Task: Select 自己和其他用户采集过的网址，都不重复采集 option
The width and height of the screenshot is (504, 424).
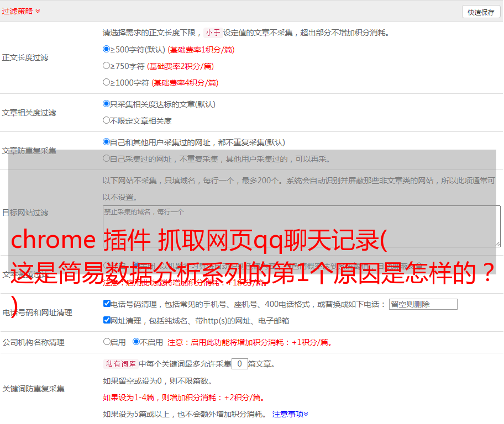Action: [x=106, y=142]
